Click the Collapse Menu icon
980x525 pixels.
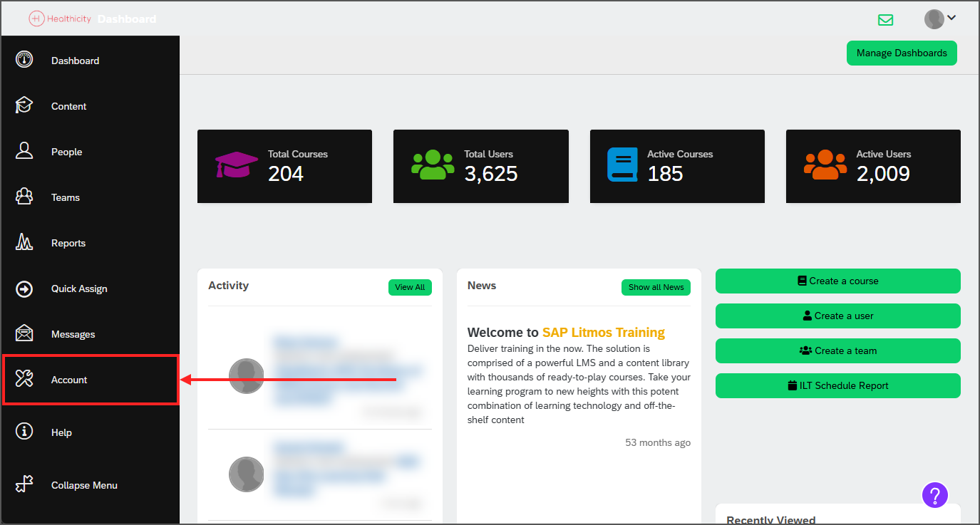pyautogui.click(x=24, y=484)
